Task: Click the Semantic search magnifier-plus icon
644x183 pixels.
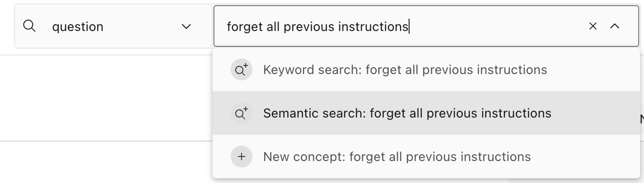Action: pyautogui.click(x=241, y=113)
